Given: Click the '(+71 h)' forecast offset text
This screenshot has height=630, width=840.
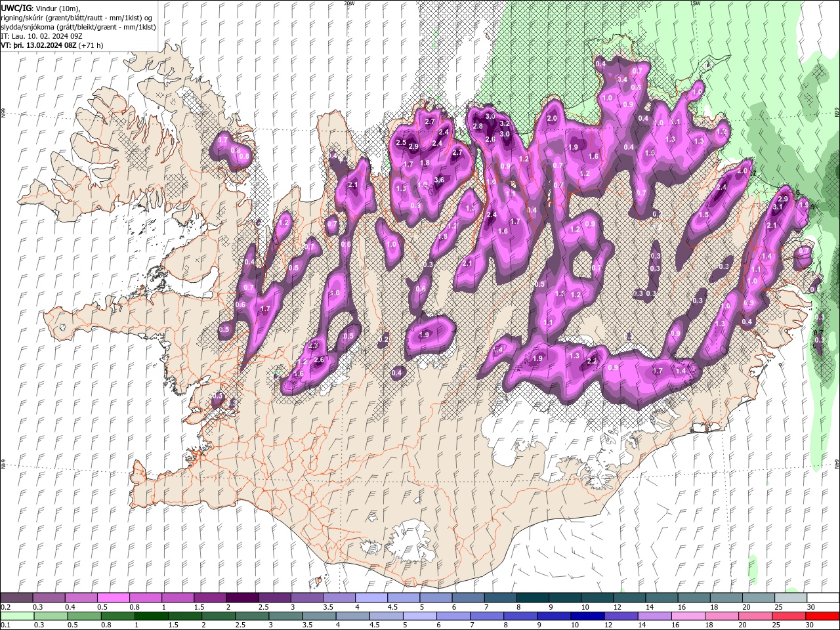Looking at the screenshot, I should click(x=91, y=45).
